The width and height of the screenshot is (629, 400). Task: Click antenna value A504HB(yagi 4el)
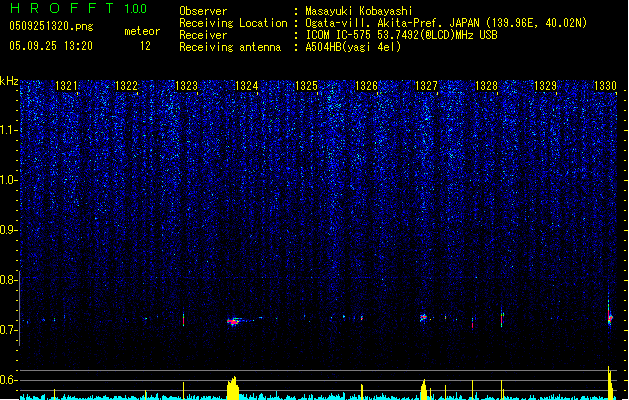tap(353, 47)
